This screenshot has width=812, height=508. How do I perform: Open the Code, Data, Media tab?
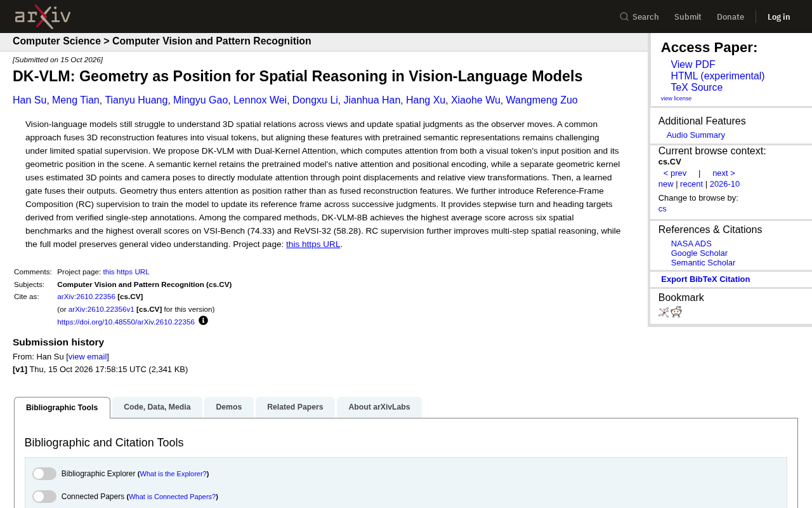[x=157, y=407]
